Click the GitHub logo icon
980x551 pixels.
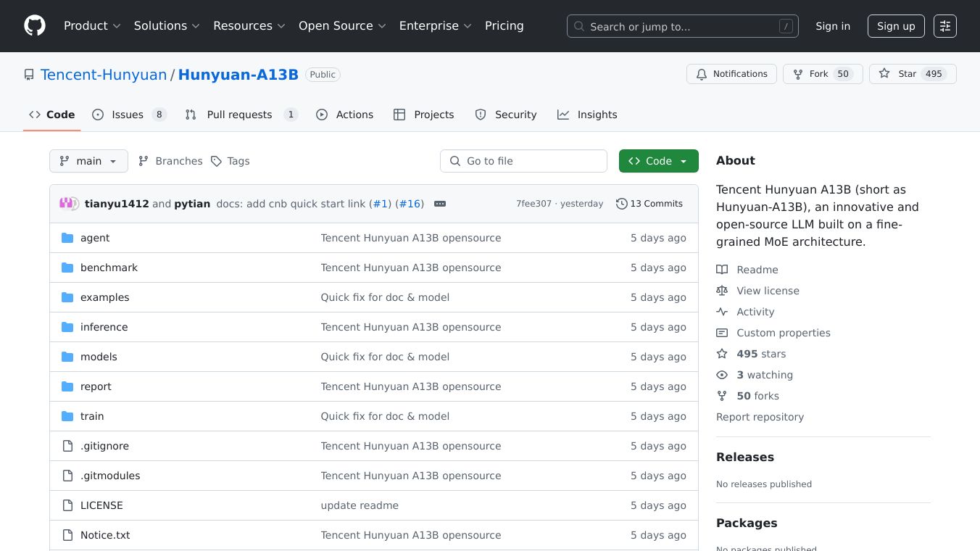click(x=35, y=26)
